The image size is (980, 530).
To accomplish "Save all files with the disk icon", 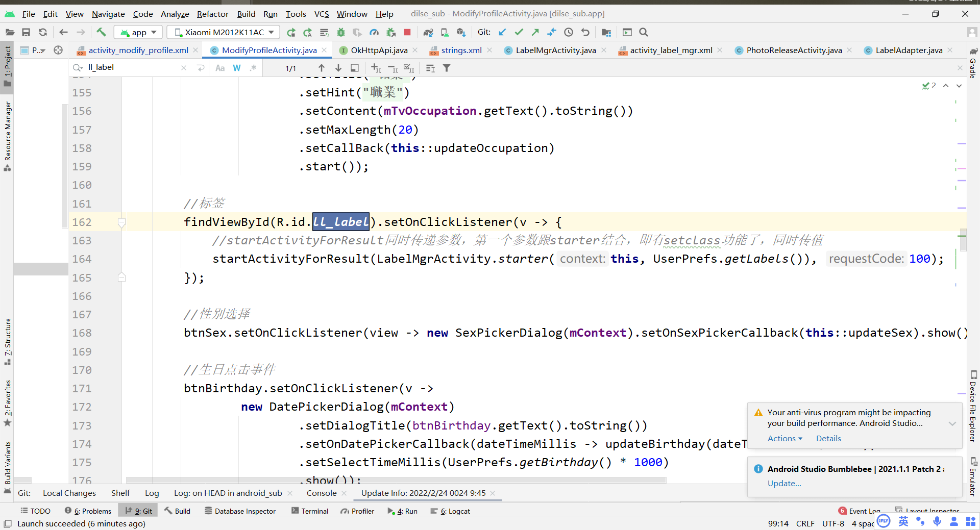I will [x=26, y=32].
